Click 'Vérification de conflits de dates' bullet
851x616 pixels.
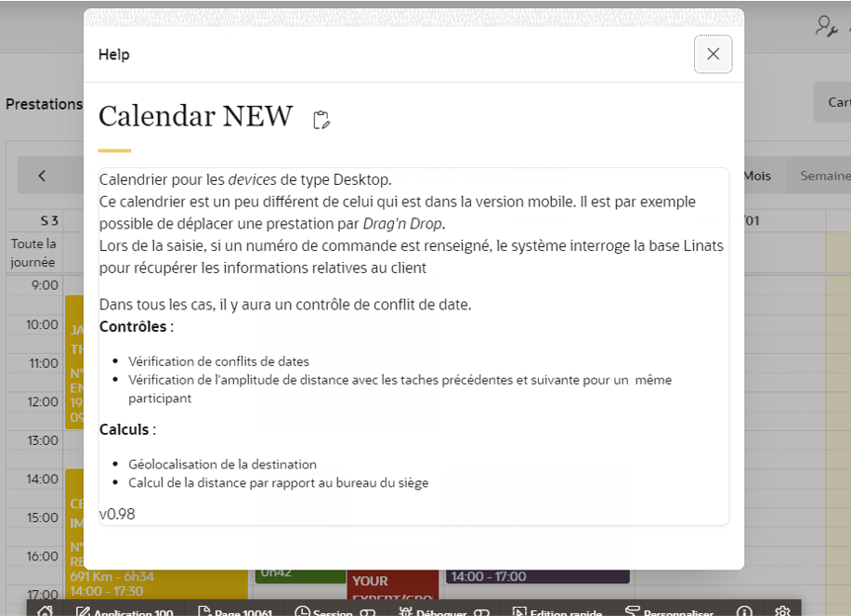click(x=218, y=361)
